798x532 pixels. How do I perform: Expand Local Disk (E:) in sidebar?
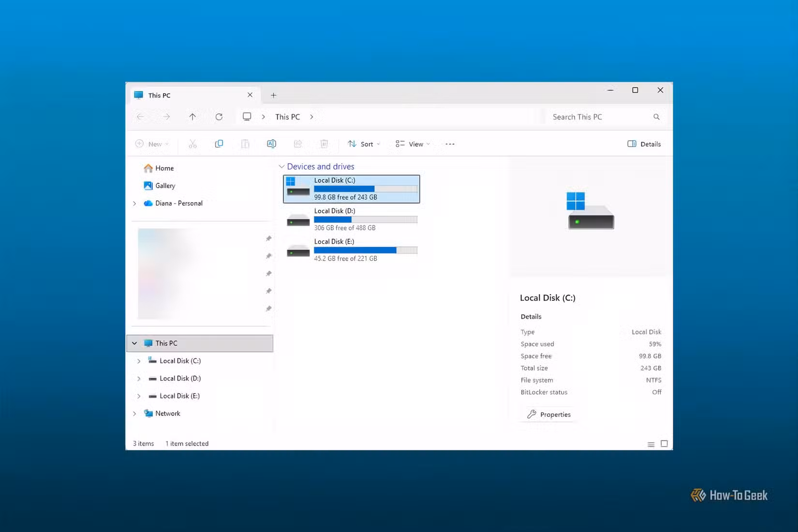coord(139,396)
